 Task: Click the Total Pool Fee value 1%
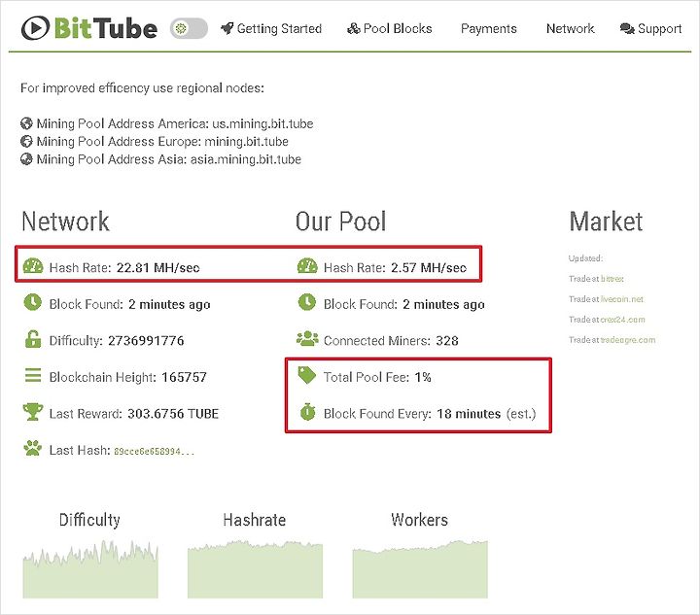click(x=423, y=377)
